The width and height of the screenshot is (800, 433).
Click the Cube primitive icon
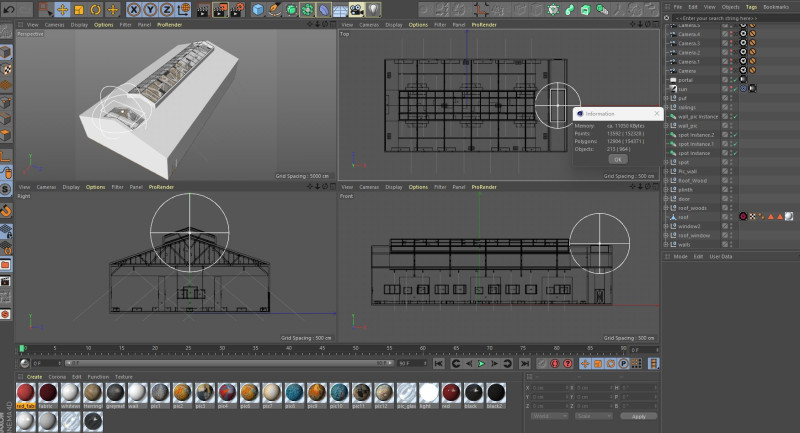pyautogui.click(x=258, y=9)
